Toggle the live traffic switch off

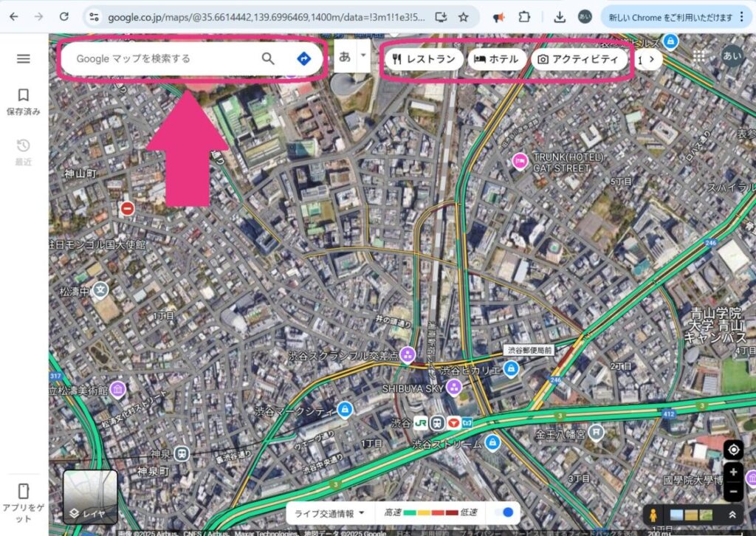(x=504, y=512)
